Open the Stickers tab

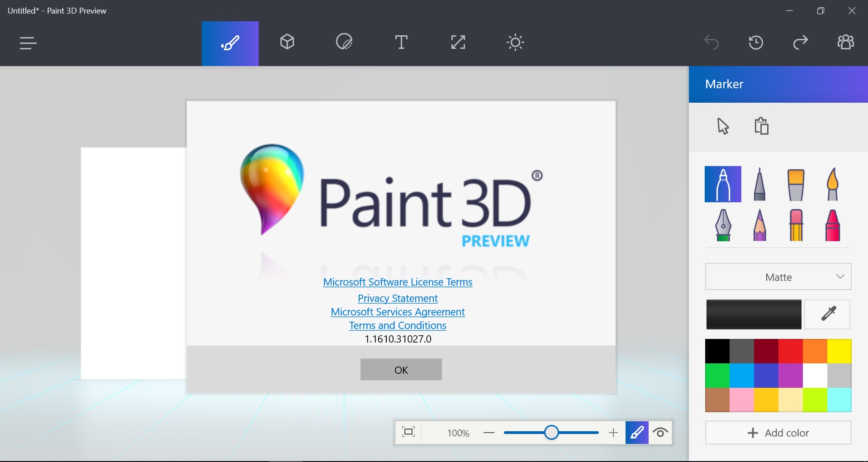pos(344,43)
